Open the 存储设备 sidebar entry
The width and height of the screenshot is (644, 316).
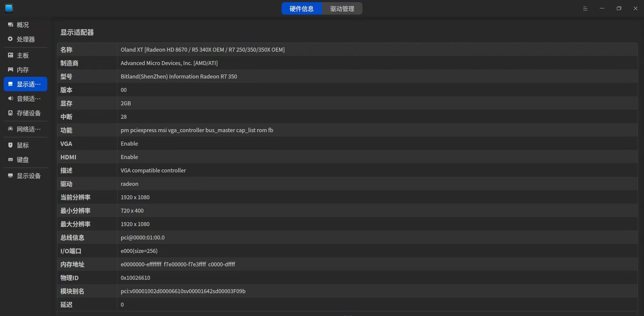[x=25, y=113]
